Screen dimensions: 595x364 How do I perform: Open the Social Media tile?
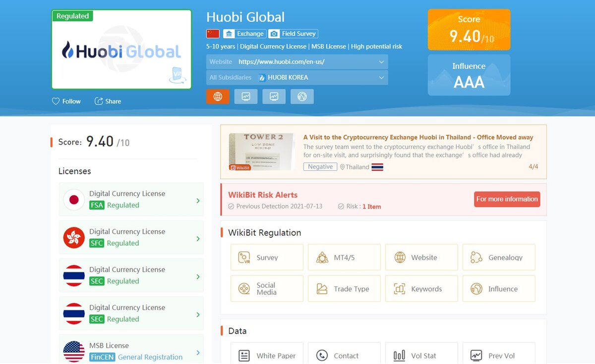[267, 289]
